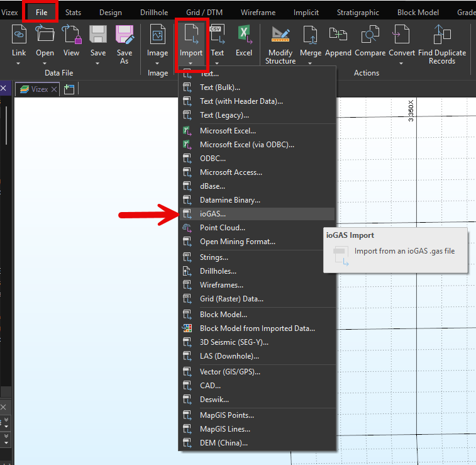Viewport: 476px width, 465px height.
Task: Expand the Open file dropdown
Action: [x=45, y=63]
